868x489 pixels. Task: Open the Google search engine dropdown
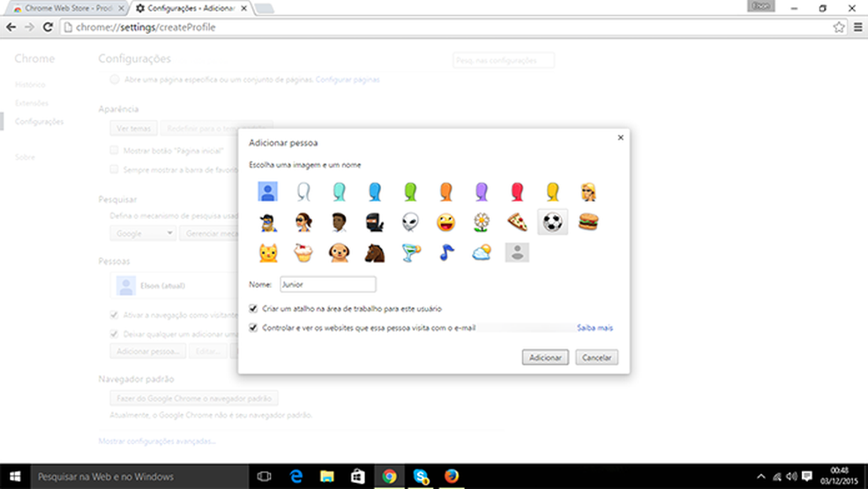click(x=143, y=233)
